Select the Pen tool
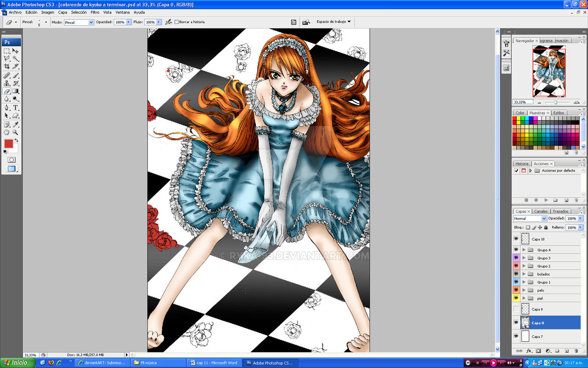This screenshot has height=368, width=588. (7, 108)
